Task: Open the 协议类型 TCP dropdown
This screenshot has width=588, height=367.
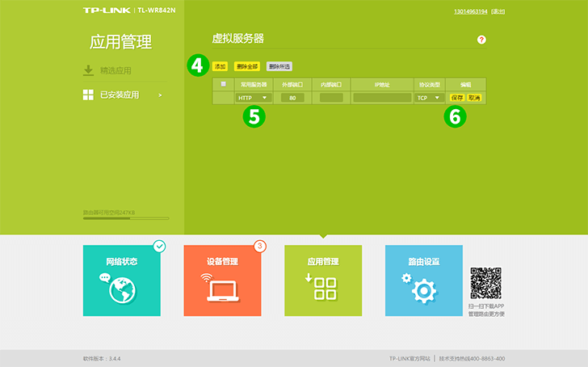Action: tap(429, 98)
